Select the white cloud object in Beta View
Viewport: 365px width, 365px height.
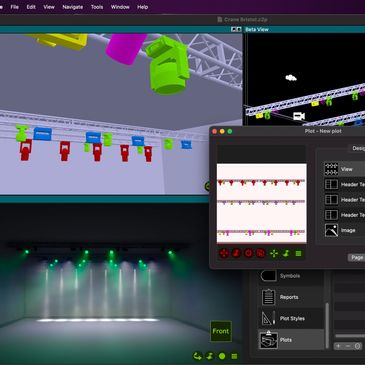(291, 78)
